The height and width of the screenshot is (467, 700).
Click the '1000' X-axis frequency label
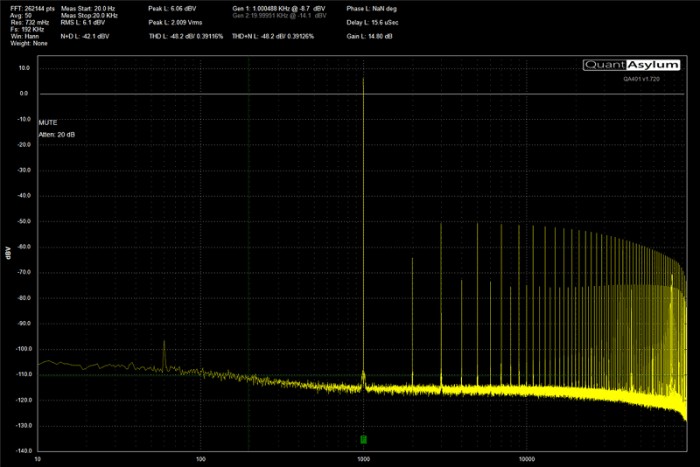pyautogui.click(x=363, y=459)
